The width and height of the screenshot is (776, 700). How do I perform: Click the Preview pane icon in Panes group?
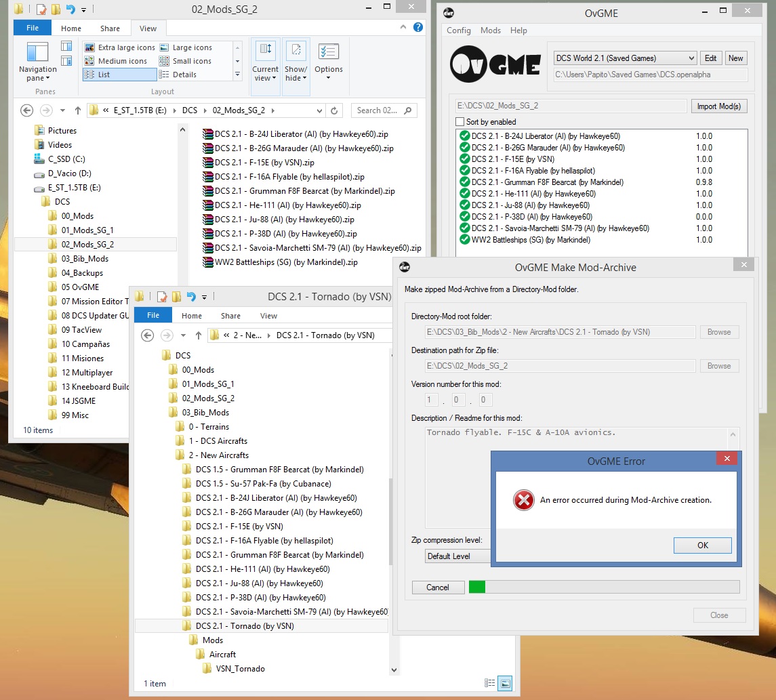(66, 46)
